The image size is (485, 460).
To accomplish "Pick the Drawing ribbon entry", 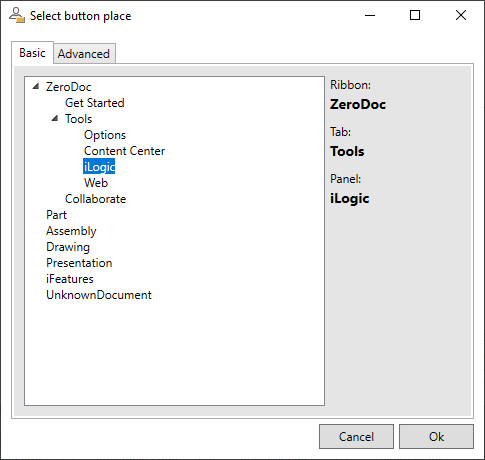I will tap(68, 247).
